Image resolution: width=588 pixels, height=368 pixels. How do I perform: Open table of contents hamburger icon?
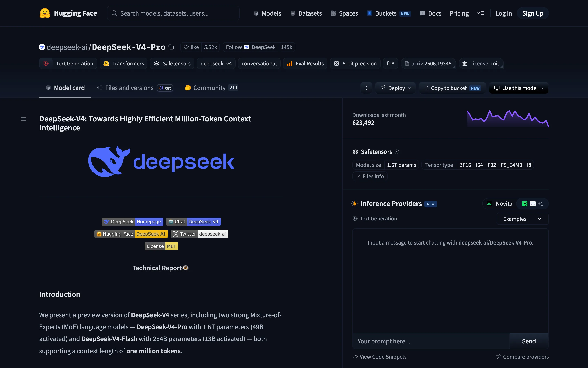coord(23,119)
